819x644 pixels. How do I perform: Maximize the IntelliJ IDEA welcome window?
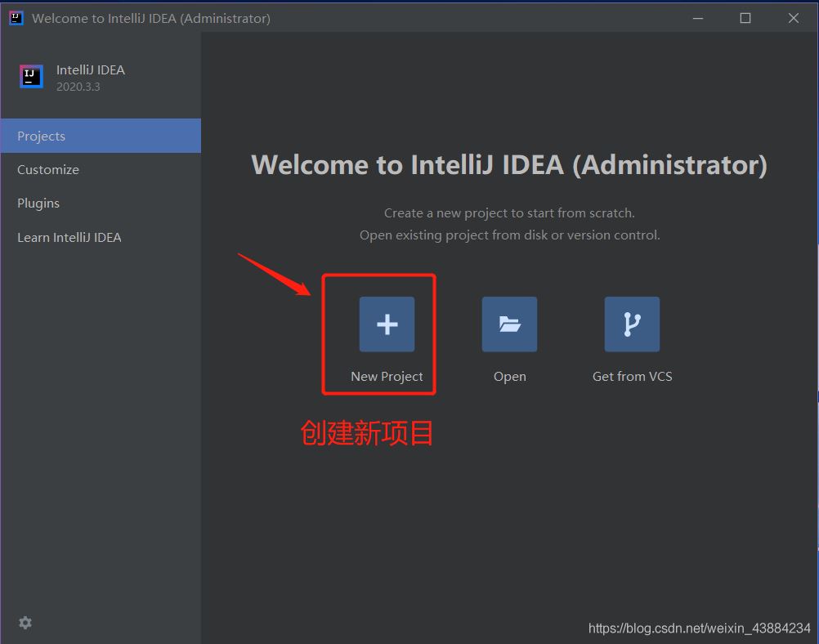pos(745,18)
